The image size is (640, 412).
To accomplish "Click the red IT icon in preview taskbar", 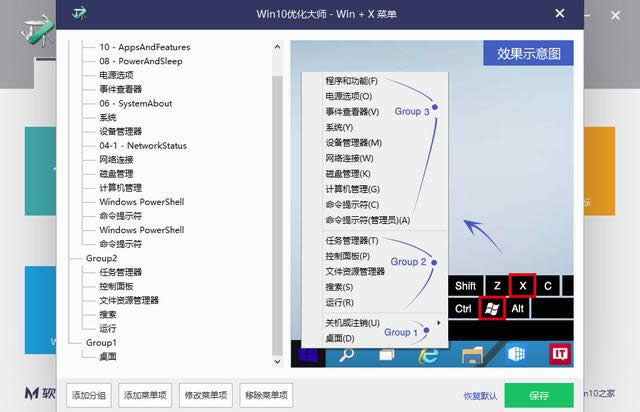I will tap(560, 353).
